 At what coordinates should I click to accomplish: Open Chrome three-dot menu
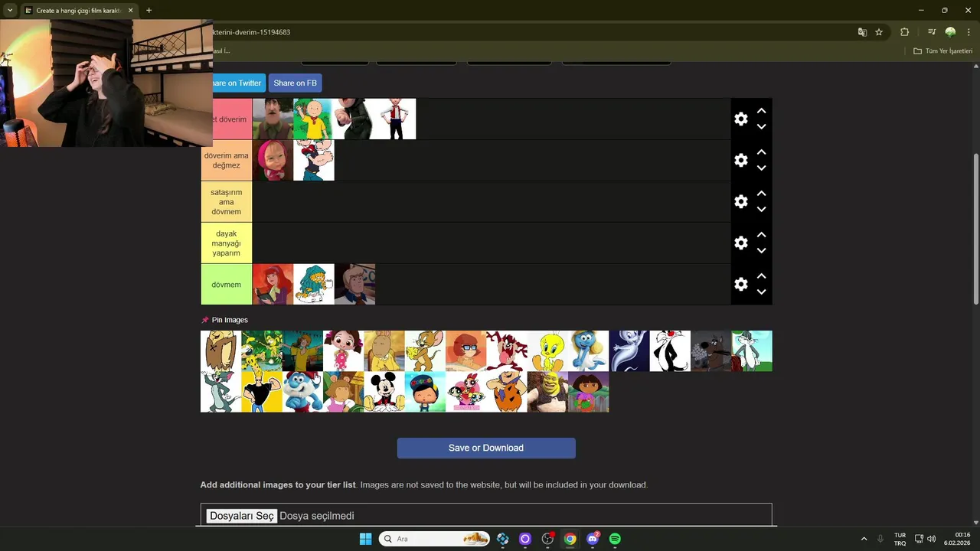tap(969, 32)
